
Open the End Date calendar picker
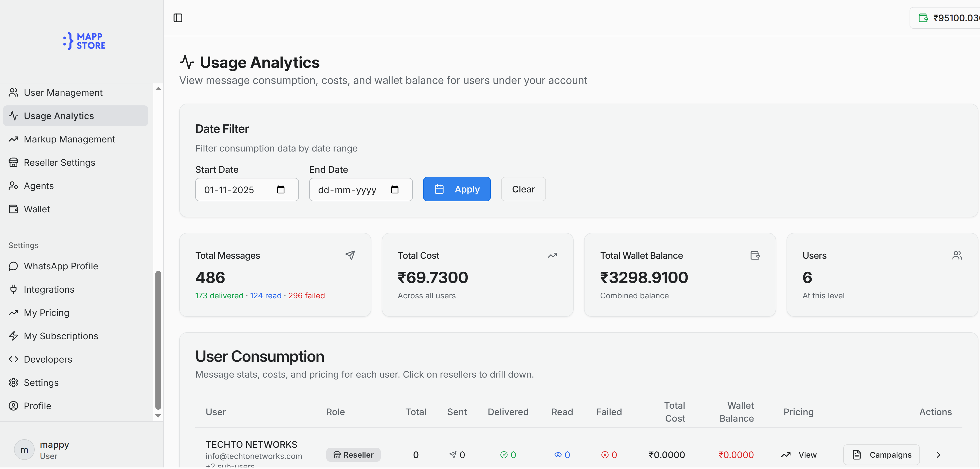click(x=395, y=189)
